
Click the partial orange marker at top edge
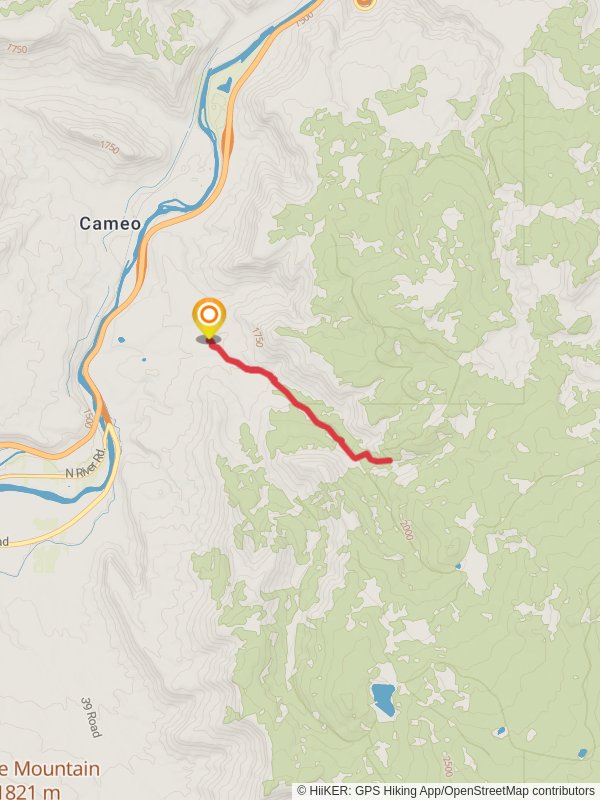[364, 4]
